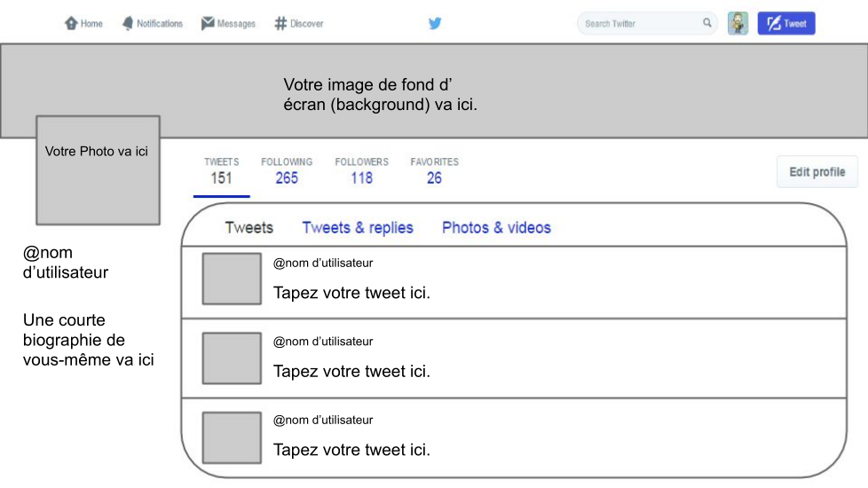Open Notifications bell icon

[x=128, y=24]
